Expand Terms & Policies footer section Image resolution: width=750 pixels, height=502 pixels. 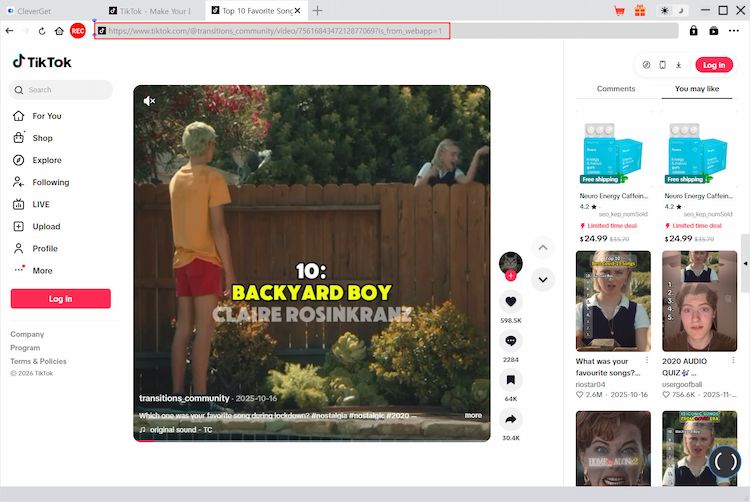click(39, 361)
